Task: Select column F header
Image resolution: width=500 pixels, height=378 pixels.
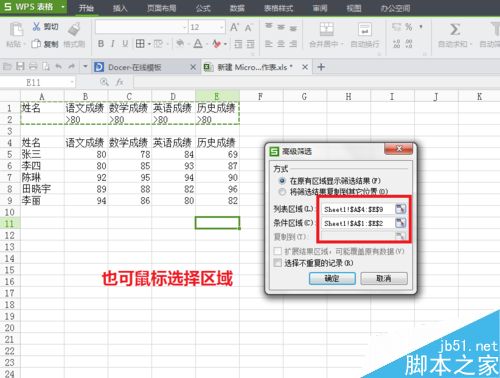Action: pos(261,96)
